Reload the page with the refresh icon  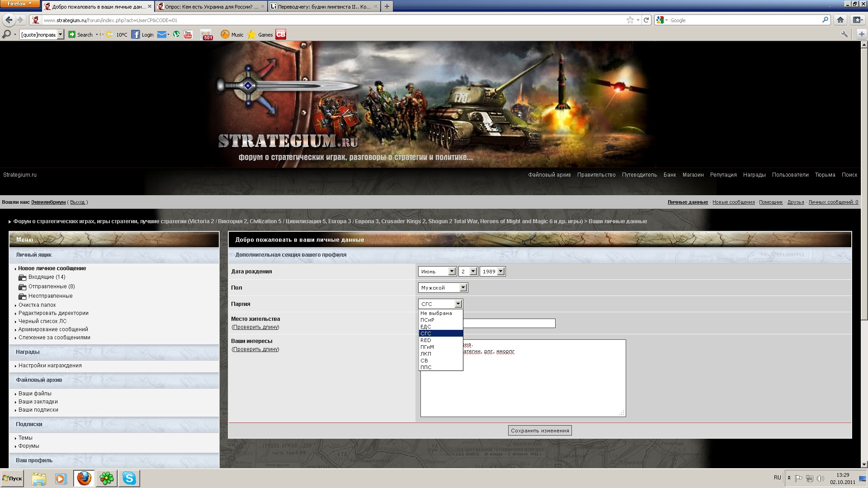pos(646,20)
